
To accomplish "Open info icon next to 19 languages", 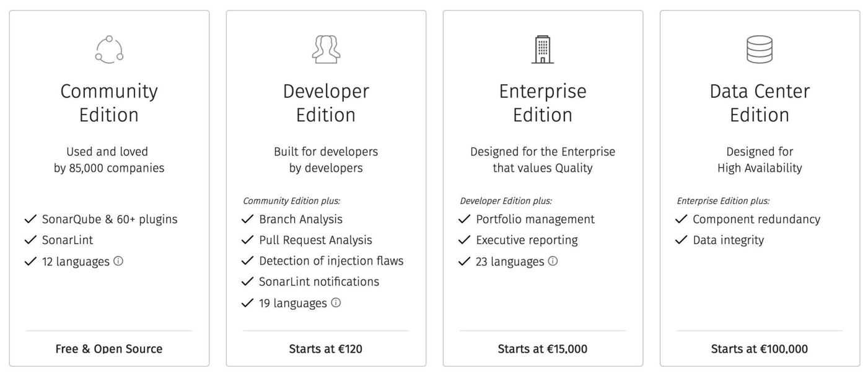I will pyautogui.click(x=336, y=302).
